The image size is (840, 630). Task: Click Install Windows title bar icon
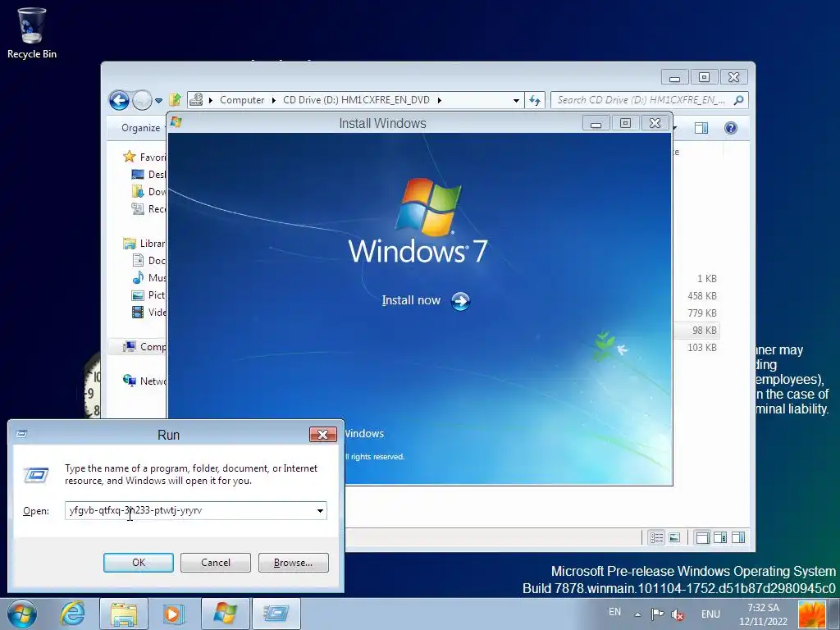(176, 123)
